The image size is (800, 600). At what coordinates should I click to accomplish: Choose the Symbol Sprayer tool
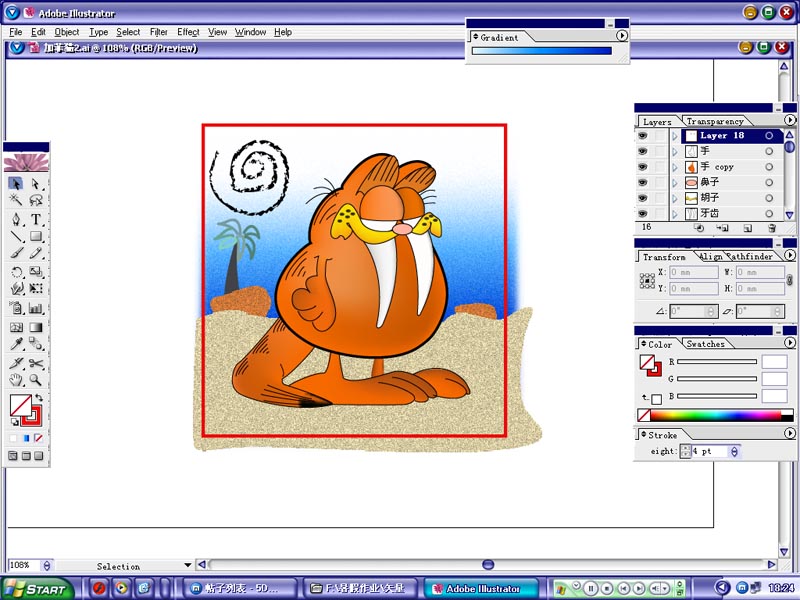16,308
